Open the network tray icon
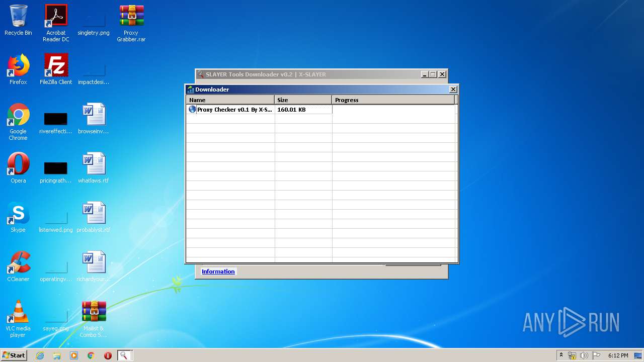This screenshot has height=362, width=644. point(572,355)
